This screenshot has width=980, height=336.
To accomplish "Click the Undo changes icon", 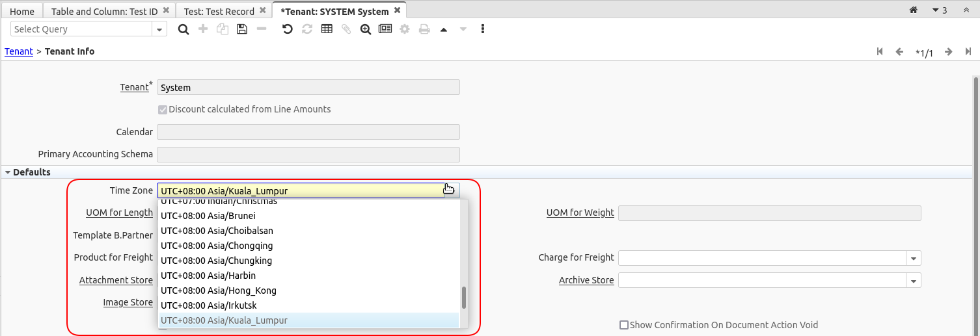I will [287, 29].
